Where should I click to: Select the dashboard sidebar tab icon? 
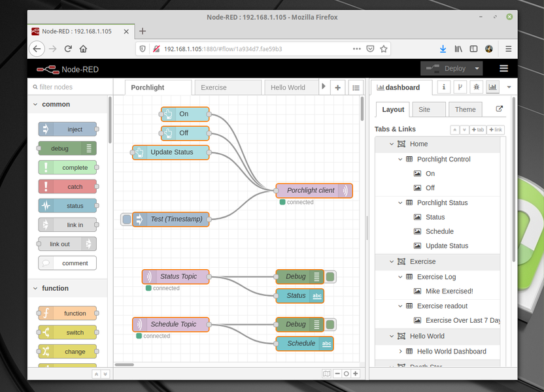coord(492,87)
